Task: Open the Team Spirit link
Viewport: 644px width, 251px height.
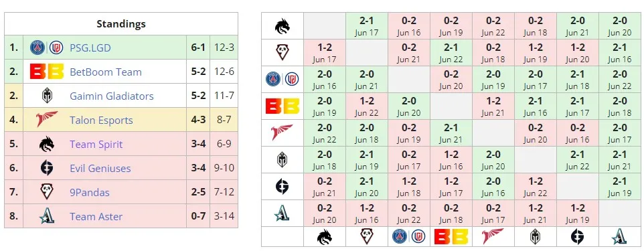Action: point(96,144)
